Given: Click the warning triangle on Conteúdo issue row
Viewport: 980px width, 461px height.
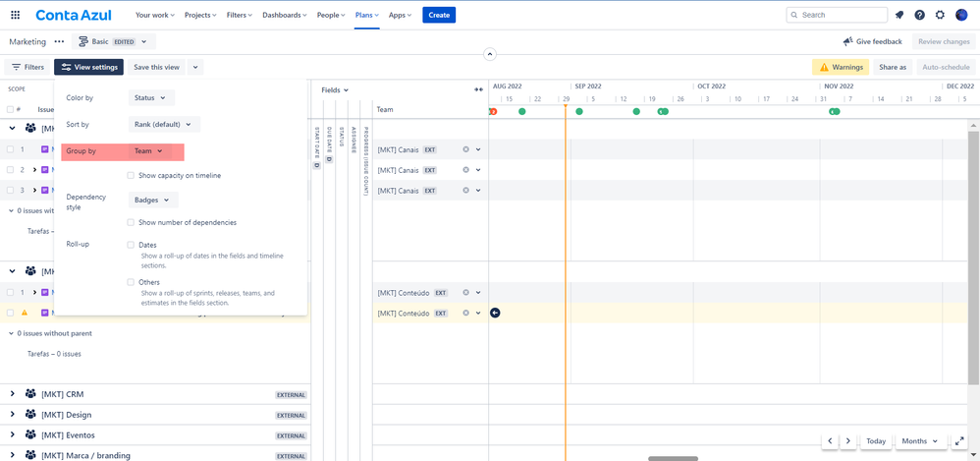Looking at the screenshot, I should coord(25,313).
